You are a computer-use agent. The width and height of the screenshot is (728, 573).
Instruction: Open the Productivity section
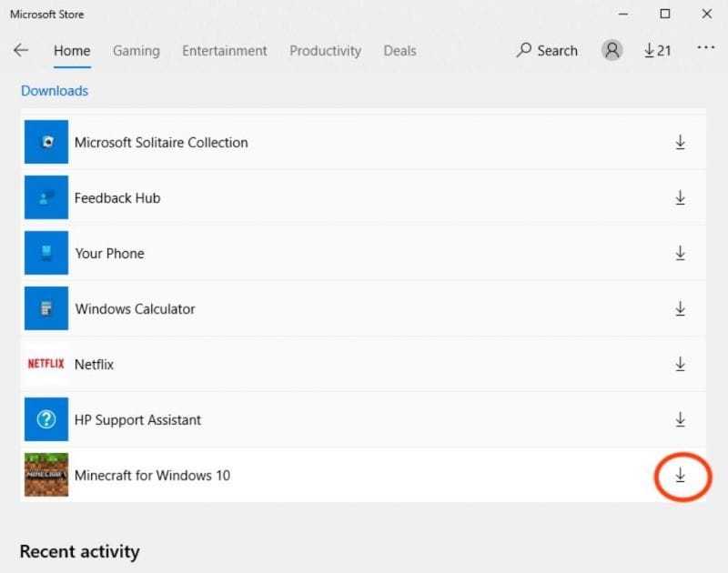pos(325,51)
